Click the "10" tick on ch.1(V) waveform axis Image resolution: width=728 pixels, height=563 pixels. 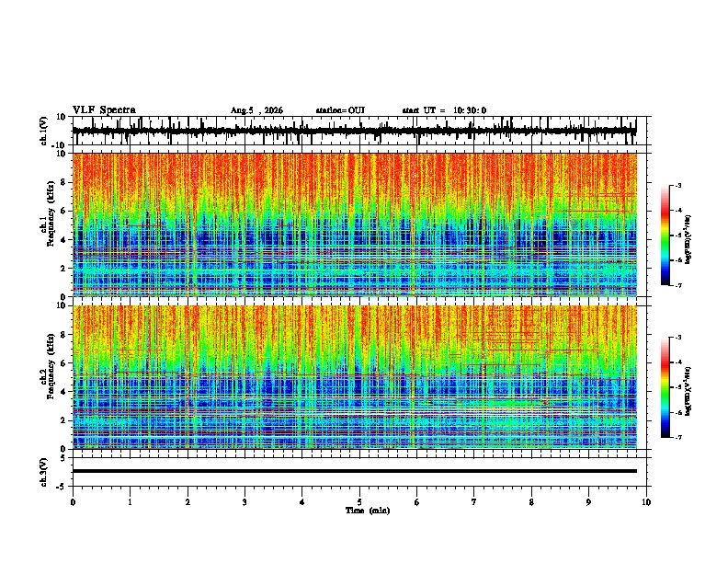62,117
